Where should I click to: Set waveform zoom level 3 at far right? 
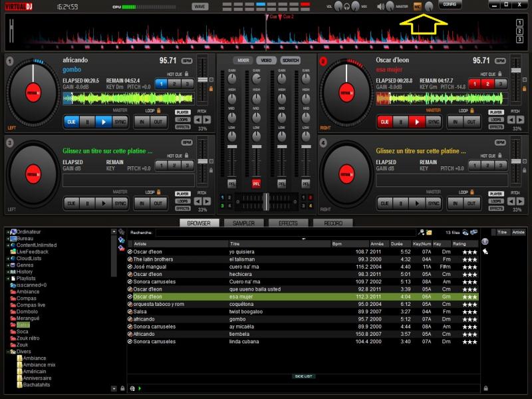point(519,40)
